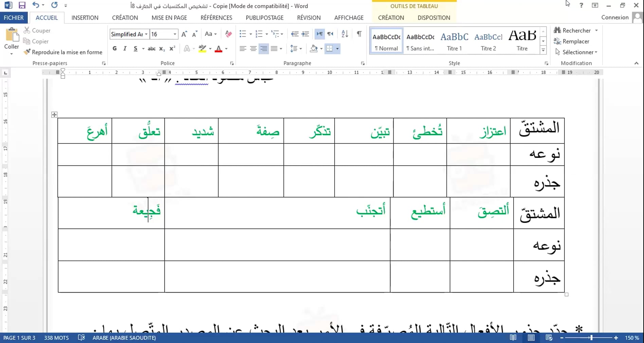Screen dimensions: 644x343
Task: Open the Police dialog launcher
Action: pos(232,64)
